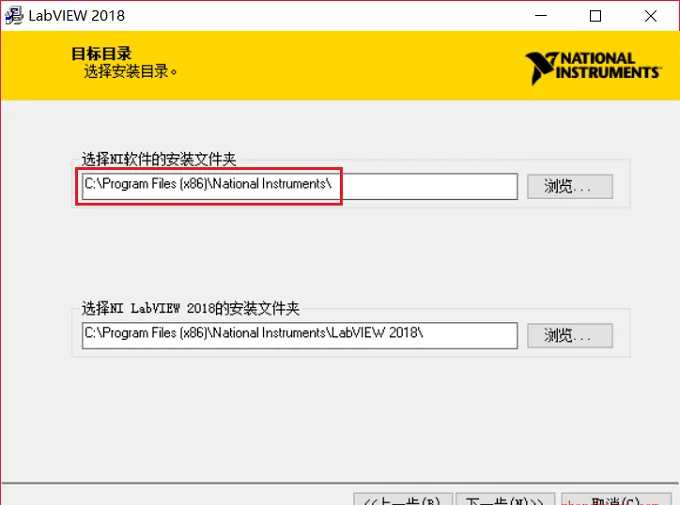Screen dimensions: 680x505
Task: Proceed with 下一步 button
Action: (505, 499)
